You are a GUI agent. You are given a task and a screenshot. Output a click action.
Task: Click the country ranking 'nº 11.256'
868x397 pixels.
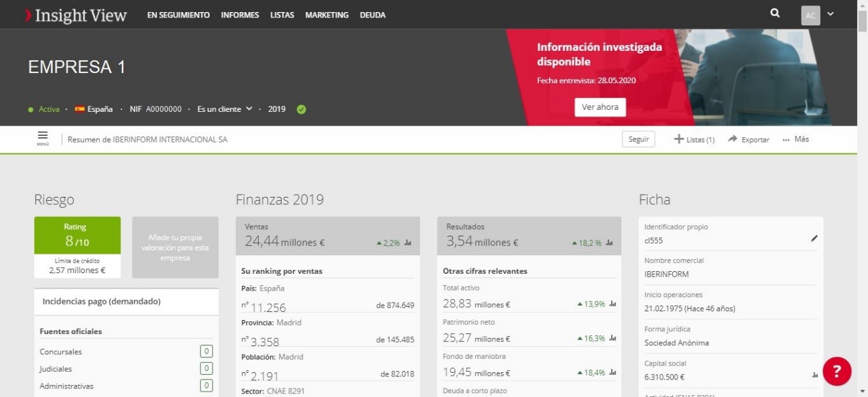(263, 308)
